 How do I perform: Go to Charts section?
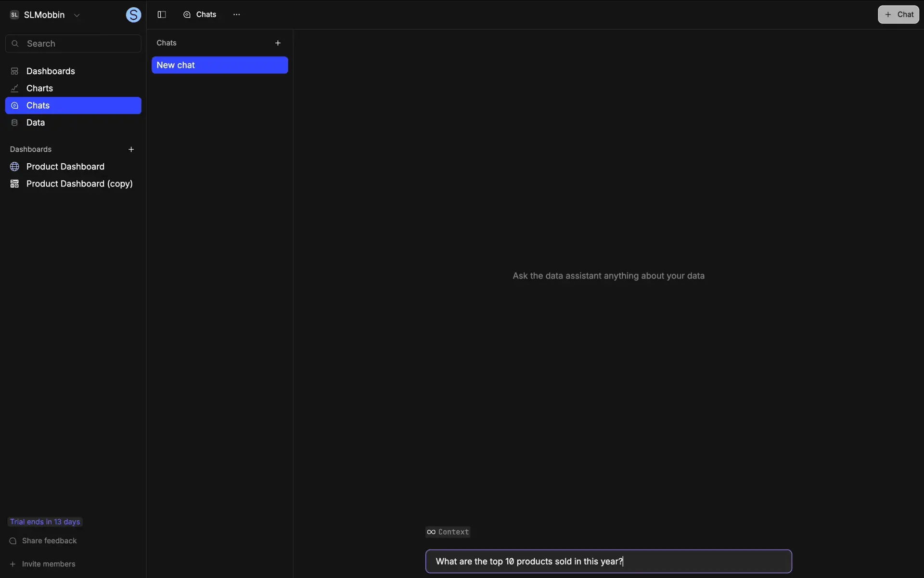39,88
